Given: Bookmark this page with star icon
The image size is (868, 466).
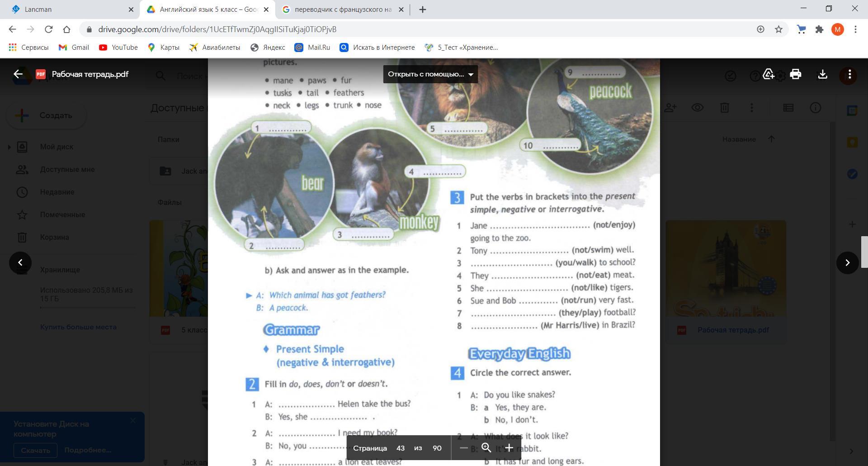Looking at the screenshot, I should coord(778,29).
